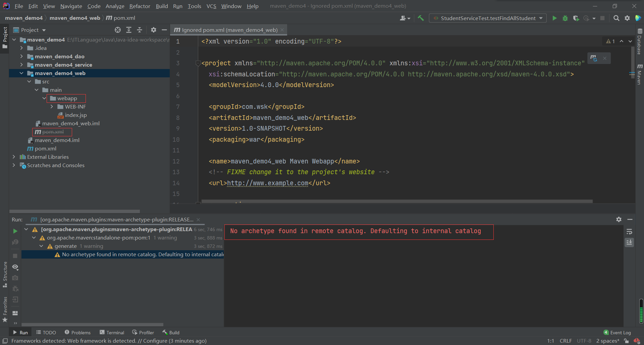
Task: Run with Coverage using the shield icon
Action: click(576, 18)
